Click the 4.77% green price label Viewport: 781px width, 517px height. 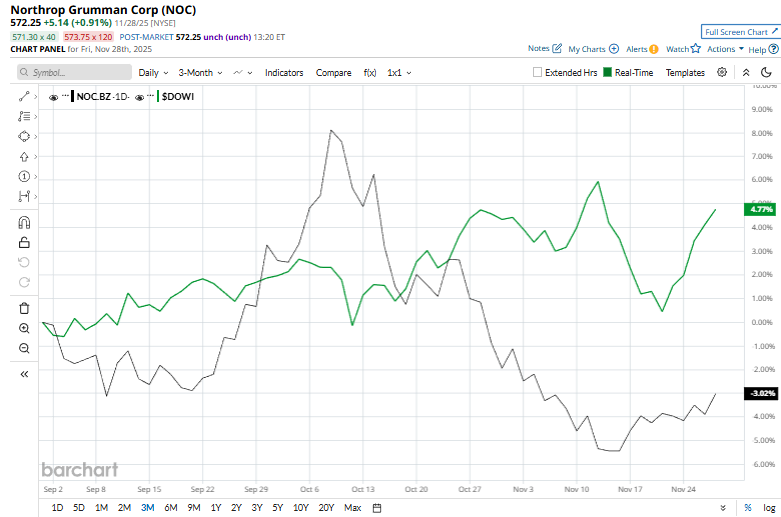pyautogui.click(x=760, y=209)
